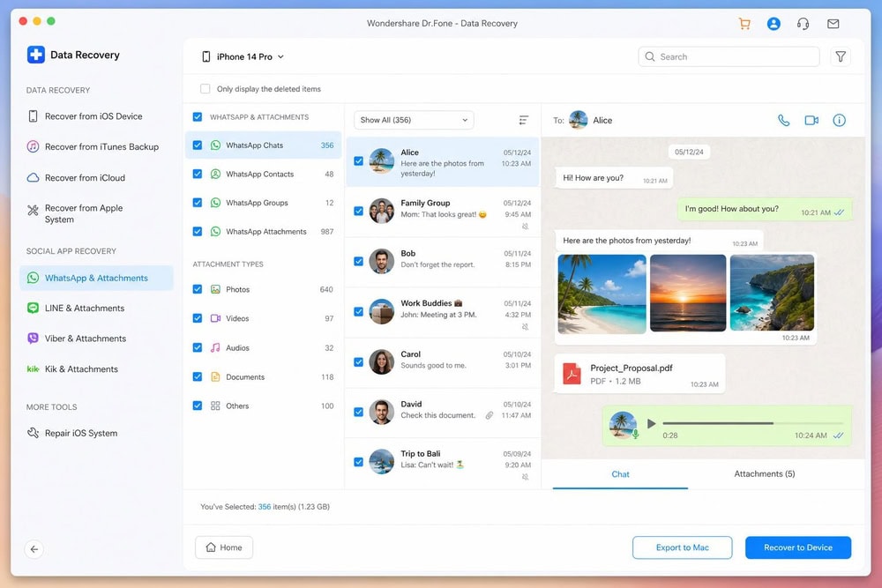Image resolution: width=882 pixels, height=588 pixels.
Task: Switch to the Chat tab
Action: tap(620, 474)
